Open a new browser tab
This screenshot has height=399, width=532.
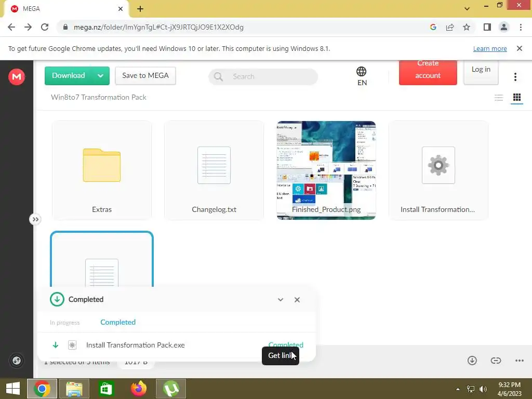(140, 9)
